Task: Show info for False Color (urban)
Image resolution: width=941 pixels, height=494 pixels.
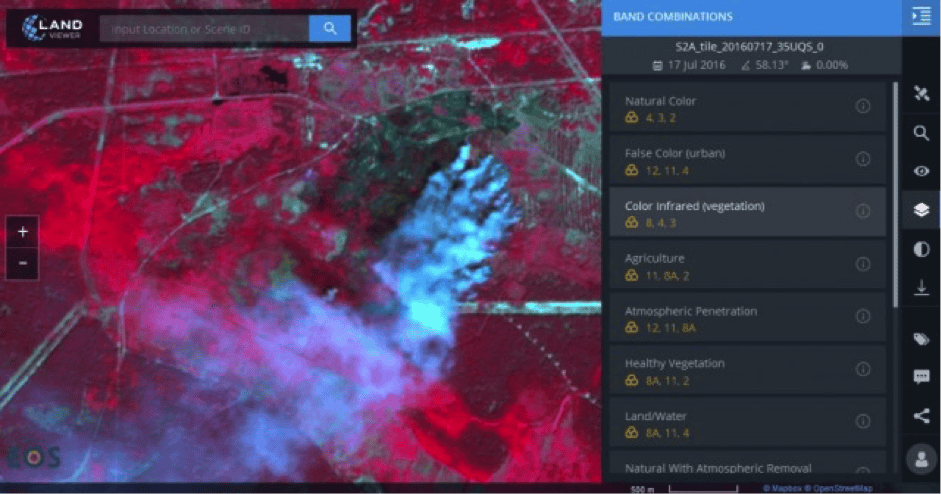Action: pos(862,159)
